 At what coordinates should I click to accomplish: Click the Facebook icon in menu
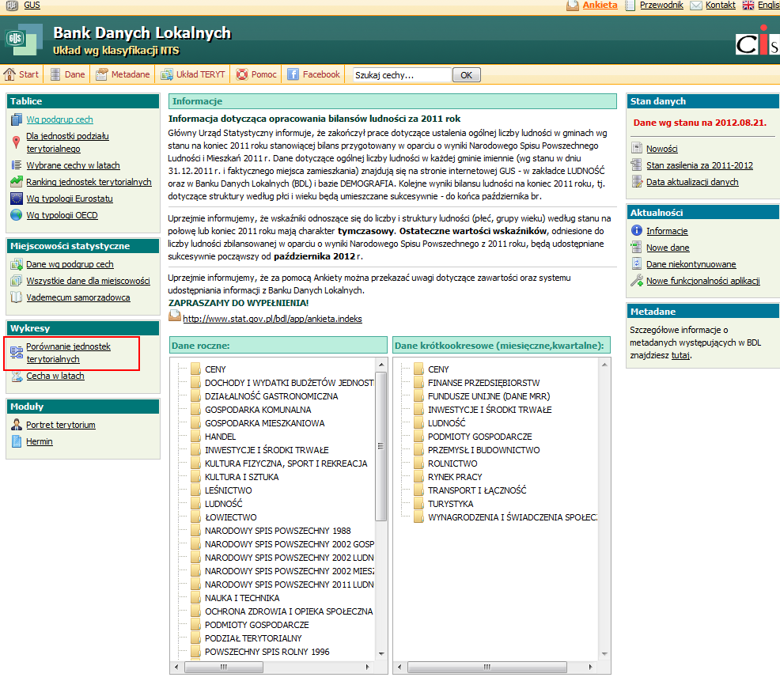[293, 74]
